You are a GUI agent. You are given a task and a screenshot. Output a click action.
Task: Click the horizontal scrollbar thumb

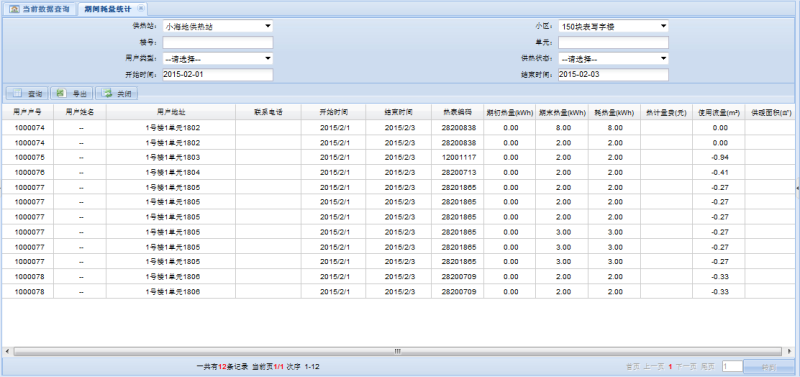397,351
